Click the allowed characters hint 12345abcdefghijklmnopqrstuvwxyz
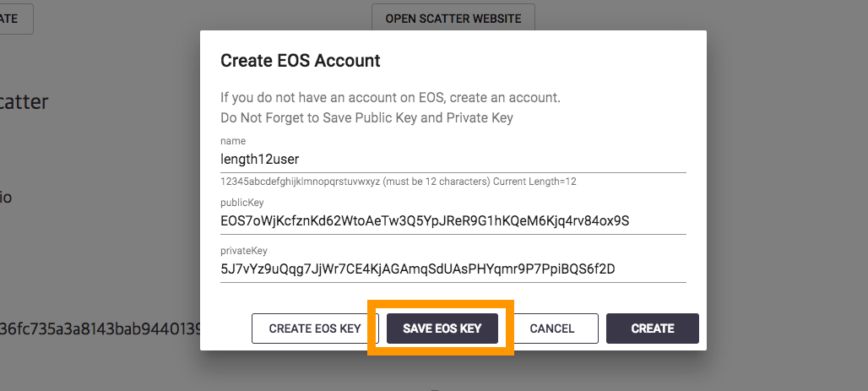Image resolution: width=868 pixels, height=391 pixels. coord(300,182)
